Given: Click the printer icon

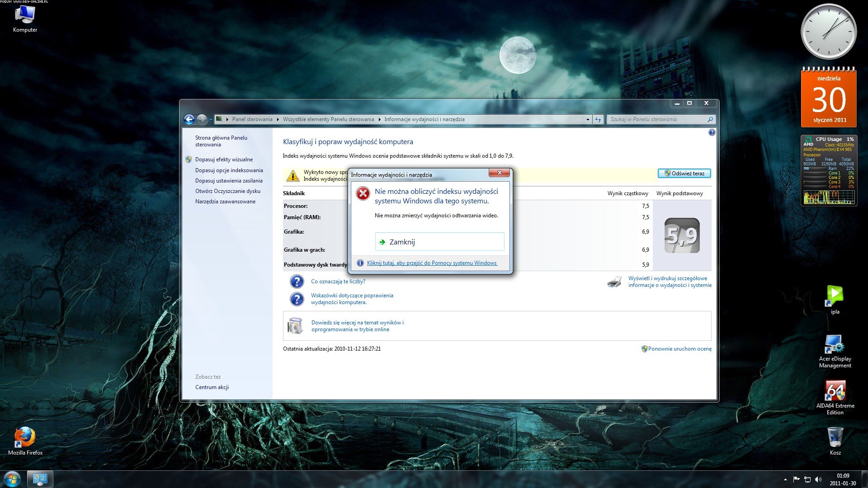Looking at the screenshot, I should tap(614, 282).
